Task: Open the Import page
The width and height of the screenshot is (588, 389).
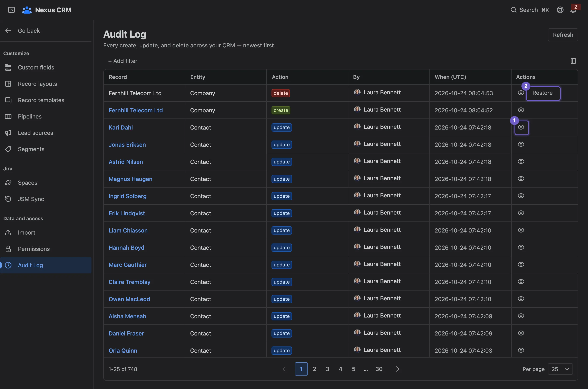Action: tap(46, 233)
